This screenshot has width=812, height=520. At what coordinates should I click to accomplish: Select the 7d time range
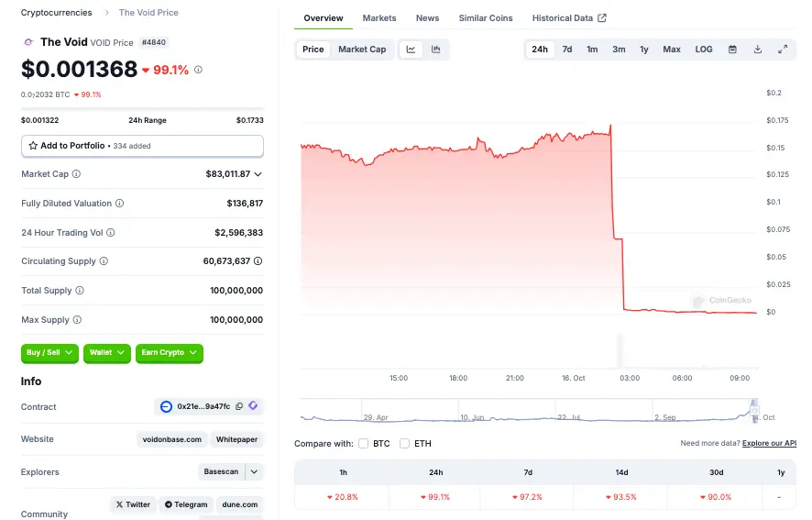click(x=567, y=50)
